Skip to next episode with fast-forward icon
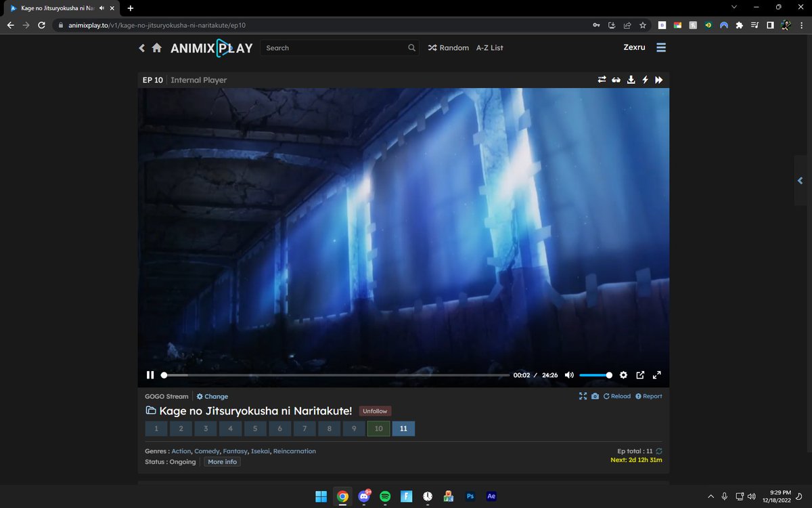This screenshot has height=508, width=812. [659, 80]
